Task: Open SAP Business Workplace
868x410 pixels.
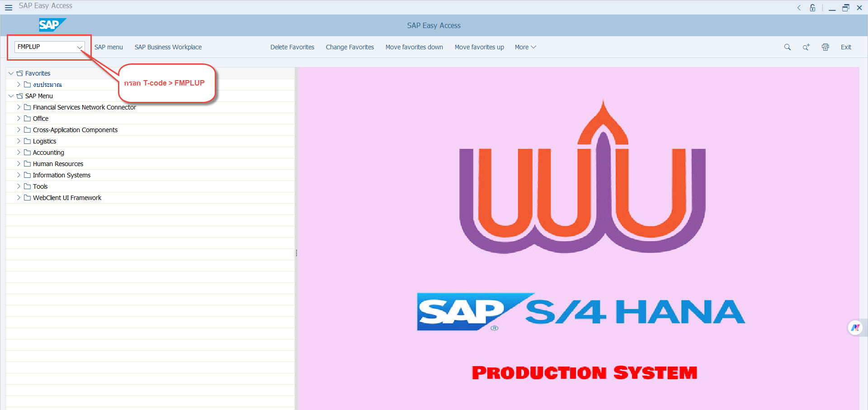Action: click(168, 47)
